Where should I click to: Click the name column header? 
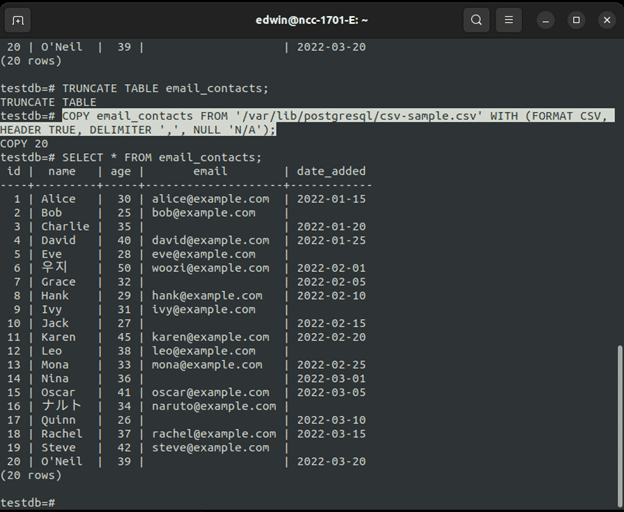[62, 171]
